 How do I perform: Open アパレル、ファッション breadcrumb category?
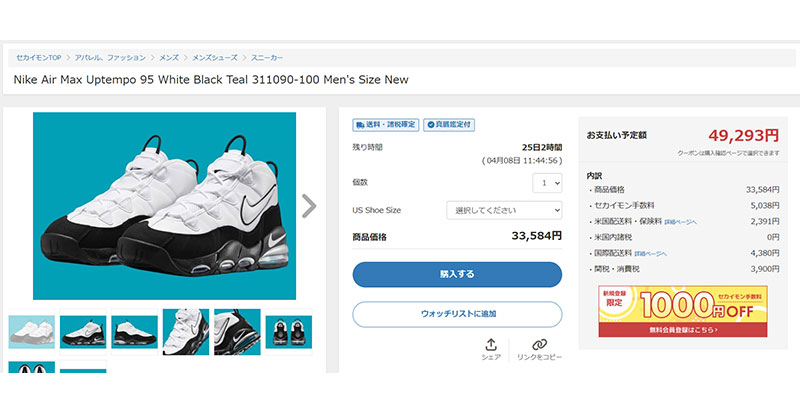click(108, 59)
